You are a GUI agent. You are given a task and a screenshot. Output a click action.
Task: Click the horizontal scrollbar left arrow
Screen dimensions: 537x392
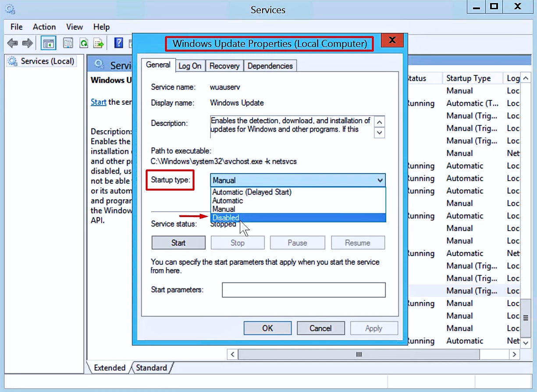pyautogui.click(x=232, y=354)
